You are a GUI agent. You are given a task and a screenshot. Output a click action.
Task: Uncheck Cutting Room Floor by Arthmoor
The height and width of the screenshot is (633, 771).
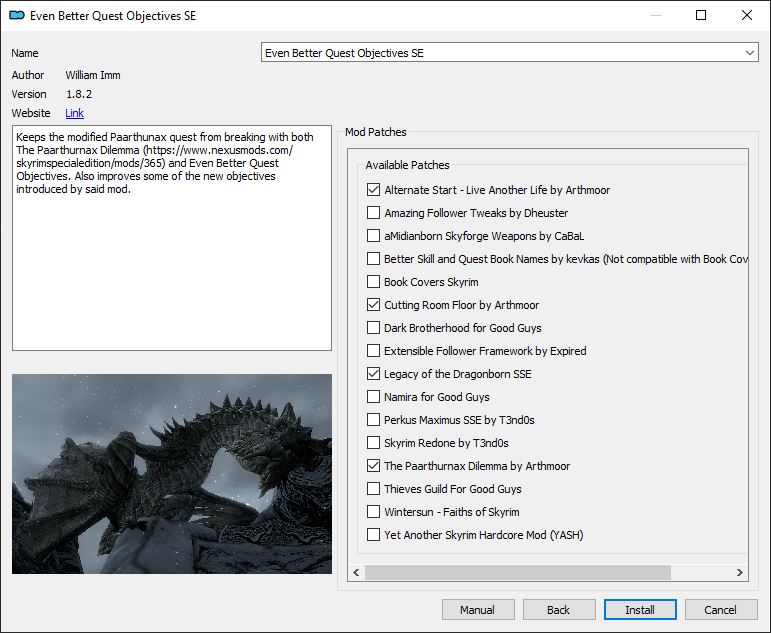click(x=373, y=305)
